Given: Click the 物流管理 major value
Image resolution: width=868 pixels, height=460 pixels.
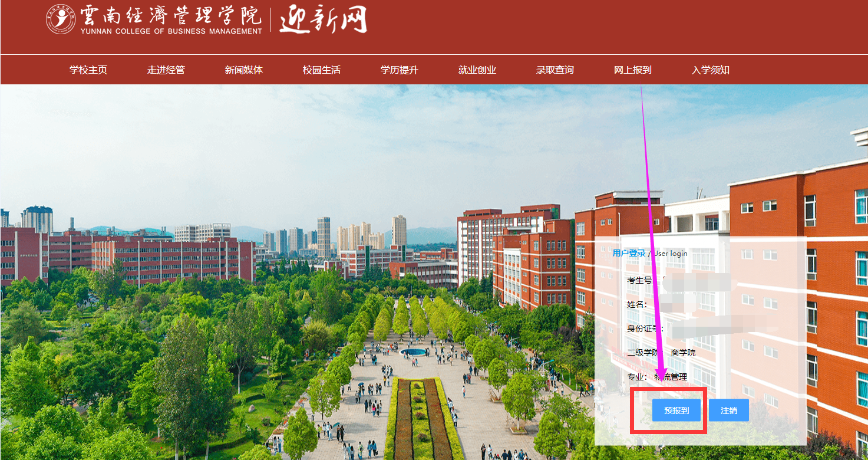Looking at the screenshot, I should (672, 377).
